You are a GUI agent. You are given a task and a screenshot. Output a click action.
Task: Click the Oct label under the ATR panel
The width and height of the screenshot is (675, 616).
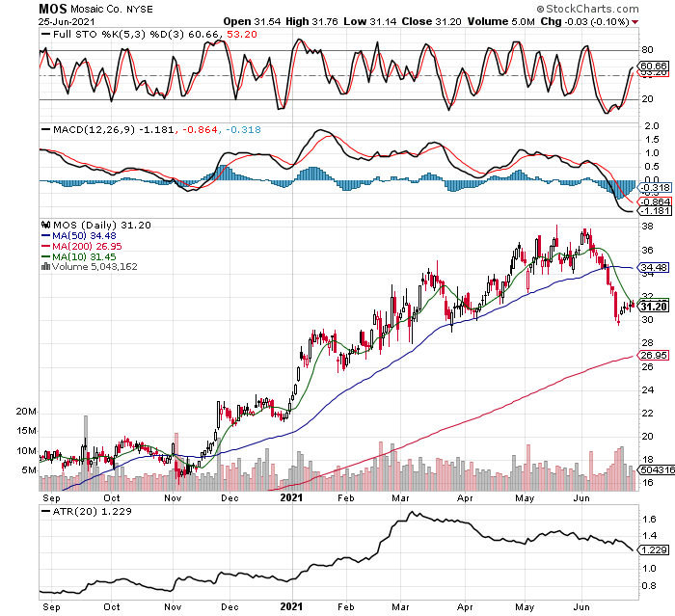point(112,607)
